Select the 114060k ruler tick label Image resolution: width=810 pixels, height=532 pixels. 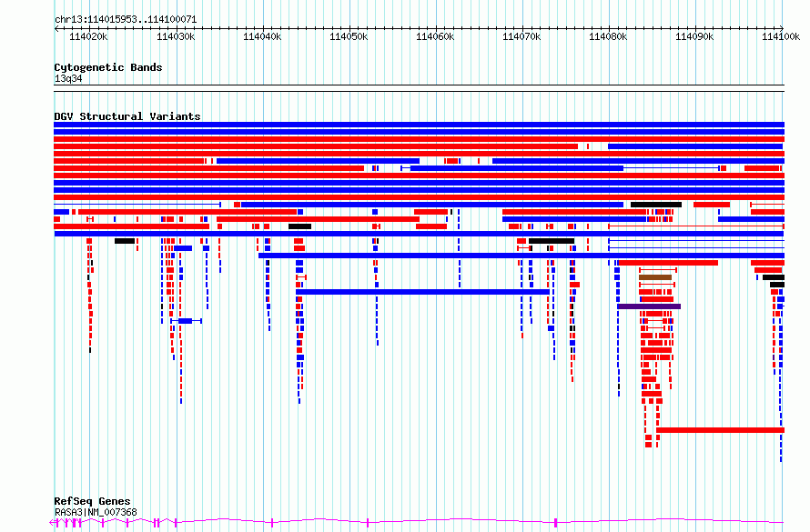pos(435,36)
